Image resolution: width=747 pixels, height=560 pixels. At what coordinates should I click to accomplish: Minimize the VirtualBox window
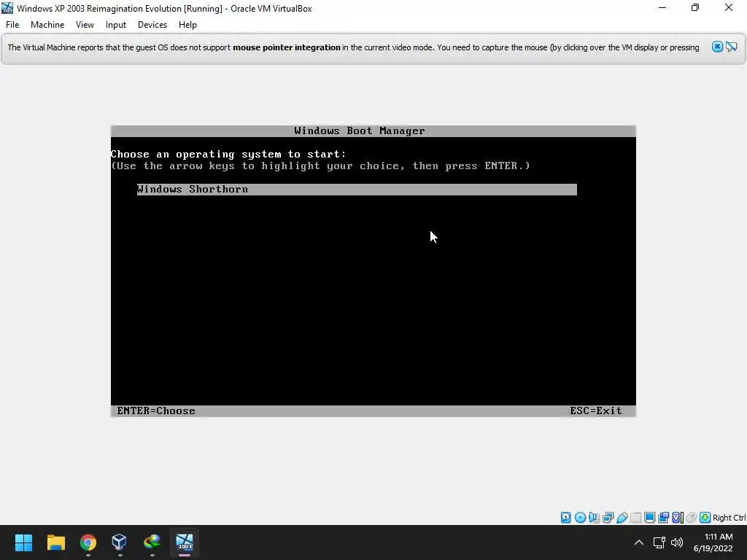point(662,8)
